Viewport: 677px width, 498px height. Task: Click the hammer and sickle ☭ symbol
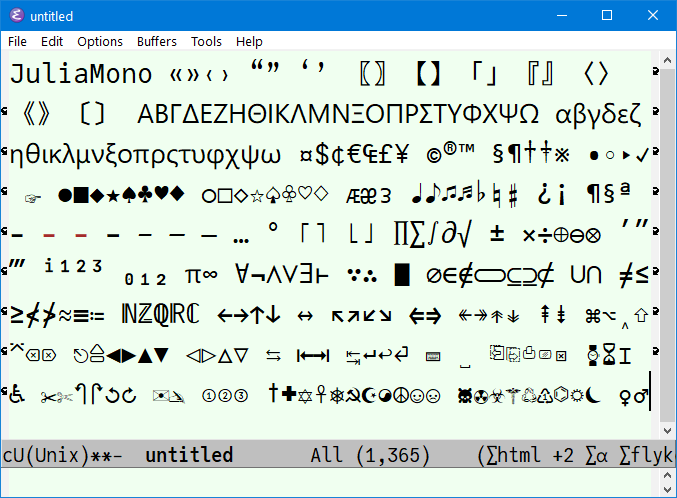(353, 396)
